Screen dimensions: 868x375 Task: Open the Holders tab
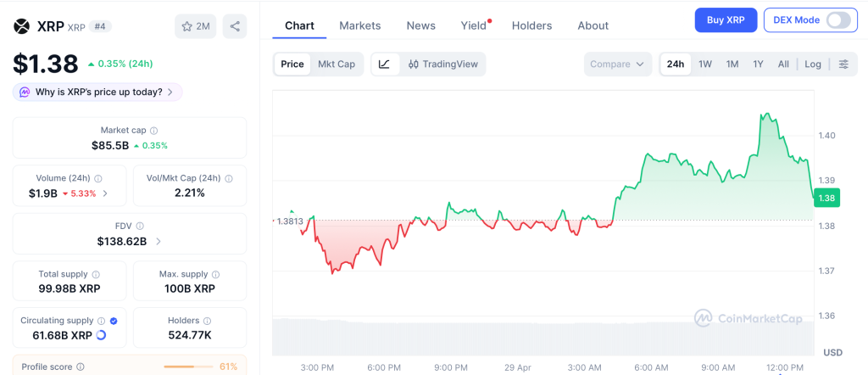(x=531, y=25)
